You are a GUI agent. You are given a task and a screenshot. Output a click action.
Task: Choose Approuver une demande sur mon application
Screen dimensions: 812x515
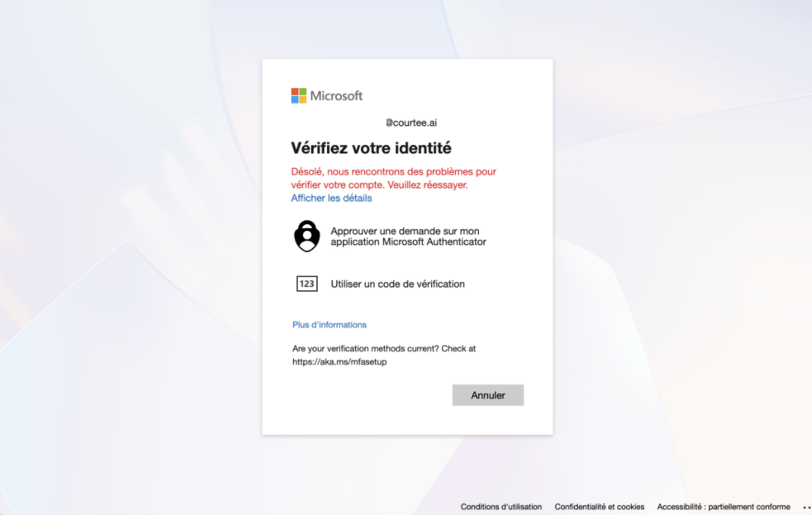click(x=408, y=236)
